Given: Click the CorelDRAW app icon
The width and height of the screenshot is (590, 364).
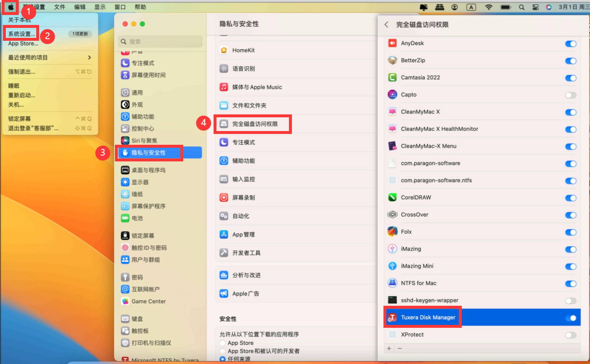Looking at the screenshot, I should [x=392, y=198].
